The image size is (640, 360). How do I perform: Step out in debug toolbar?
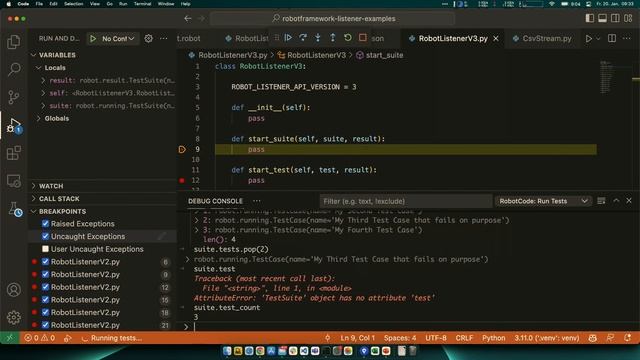click(333, 38)
